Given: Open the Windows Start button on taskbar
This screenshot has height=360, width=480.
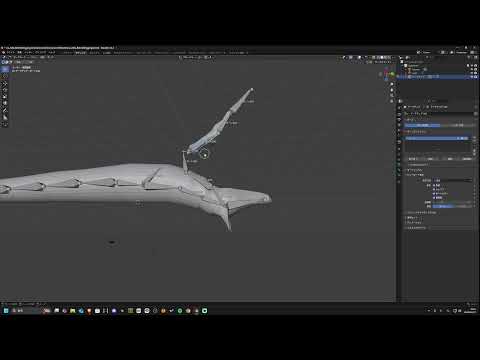Looking at the screenshot, I should tap(6, 311).
